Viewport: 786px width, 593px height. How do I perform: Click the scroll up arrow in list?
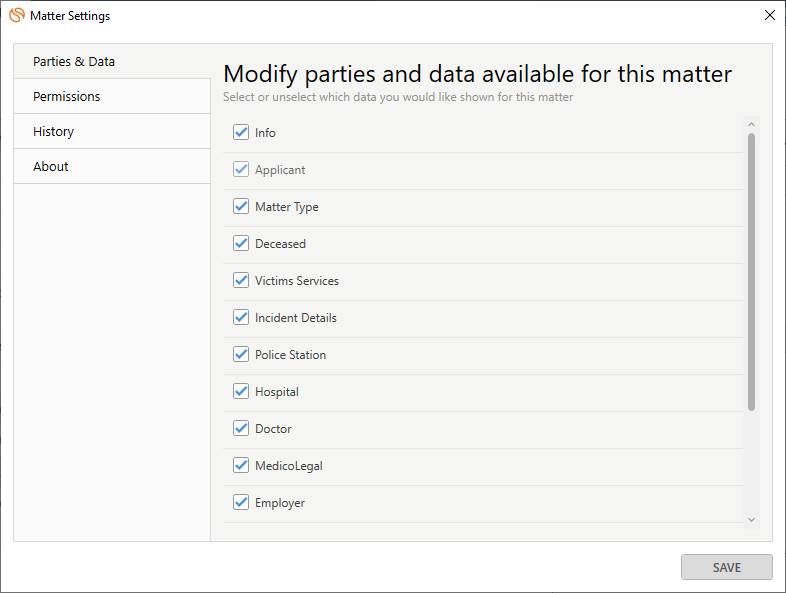(751, 124)
